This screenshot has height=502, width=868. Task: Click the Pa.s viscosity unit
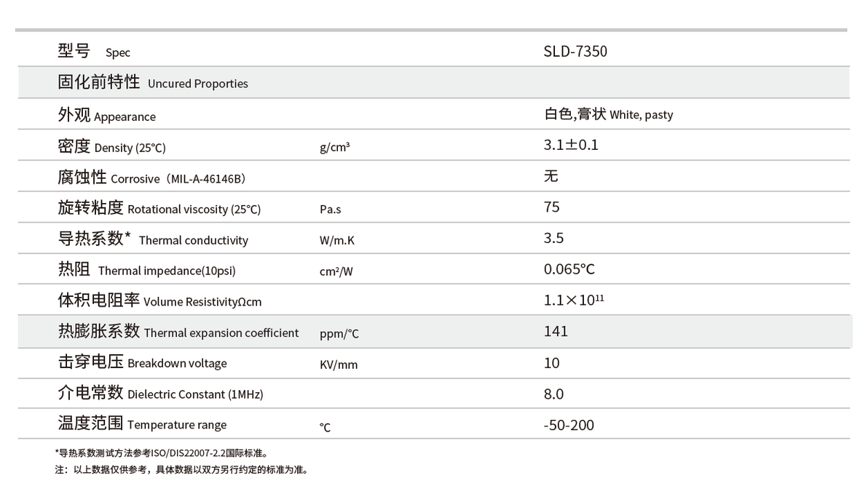(330, 210)
